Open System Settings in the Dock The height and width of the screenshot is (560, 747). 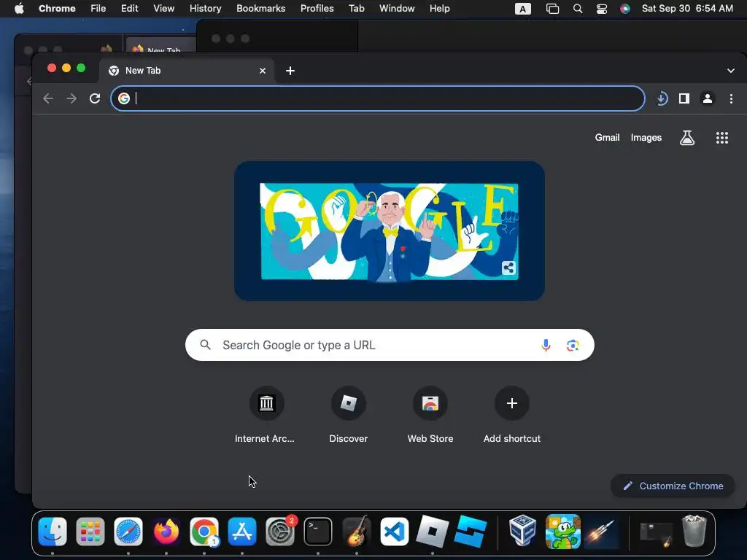tap(280, 532)
